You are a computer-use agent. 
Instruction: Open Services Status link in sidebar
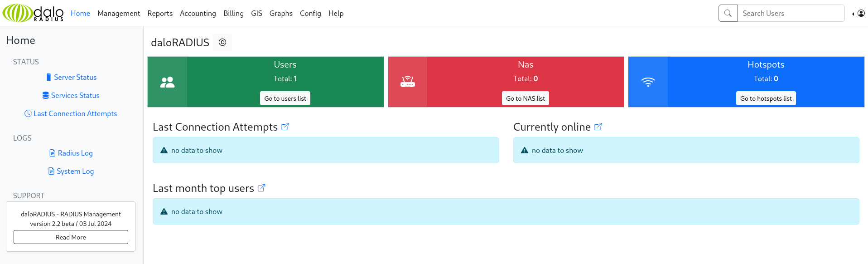71,96
